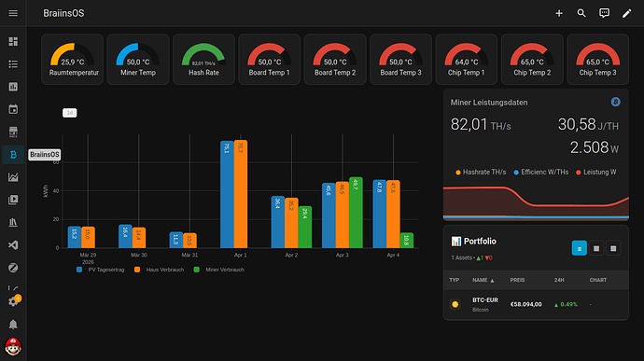Click the PREIS column header
This screenshot has width=644, height=361.
pyautogui.click(x=517, y=280)
